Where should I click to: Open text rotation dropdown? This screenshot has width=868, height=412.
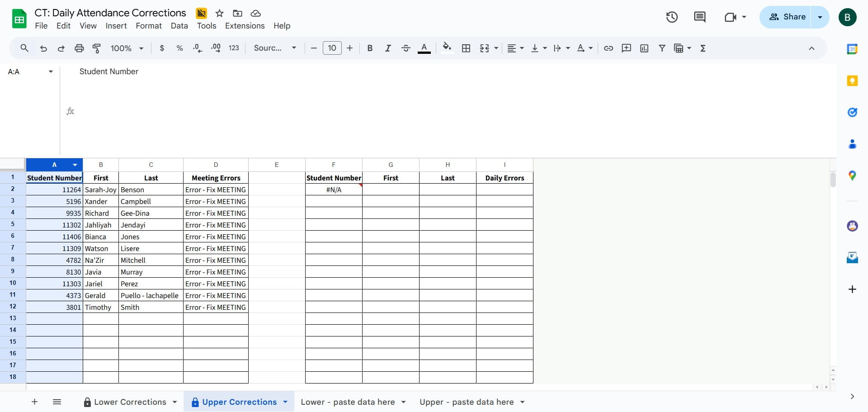click(x=585, y=48)
